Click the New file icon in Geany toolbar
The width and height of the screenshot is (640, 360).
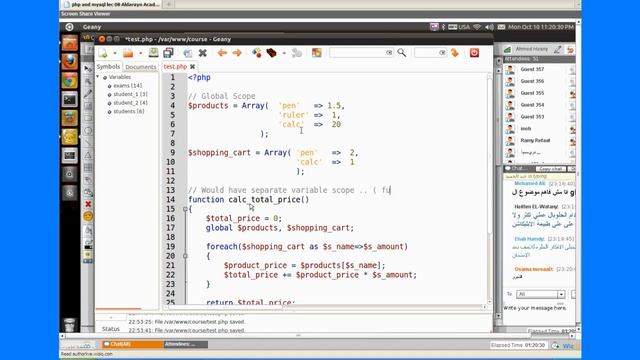tap(102, 53)
